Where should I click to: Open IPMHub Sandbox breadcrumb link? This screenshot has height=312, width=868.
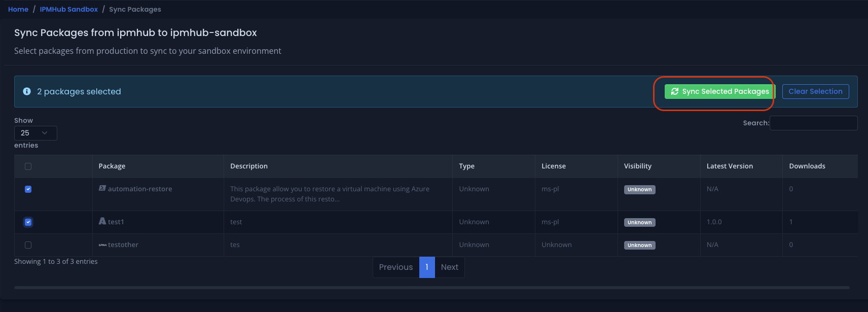69,9
